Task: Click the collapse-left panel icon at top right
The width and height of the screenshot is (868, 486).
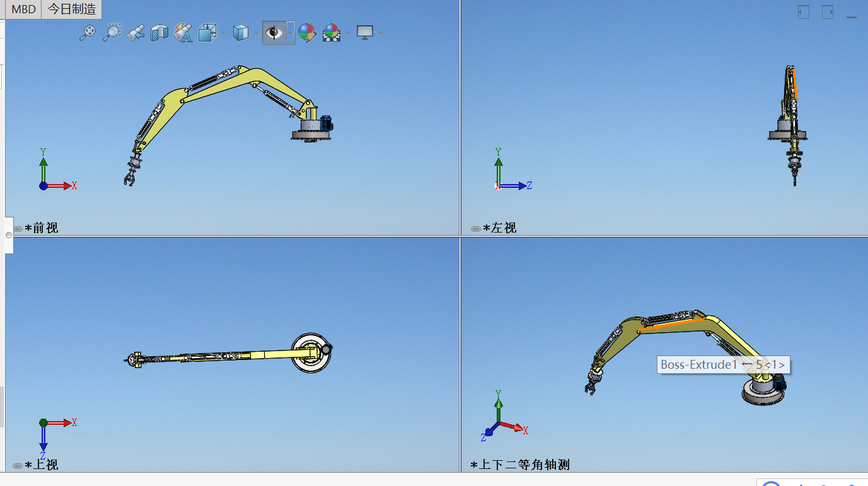Action: 804,12
